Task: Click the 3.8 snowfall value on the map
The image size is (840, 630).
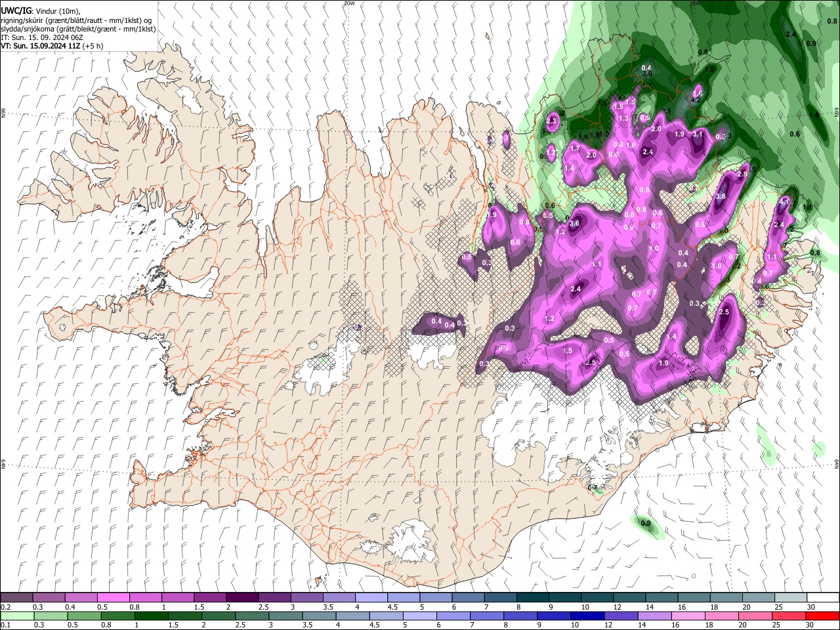Action: [x=721, y=197]
